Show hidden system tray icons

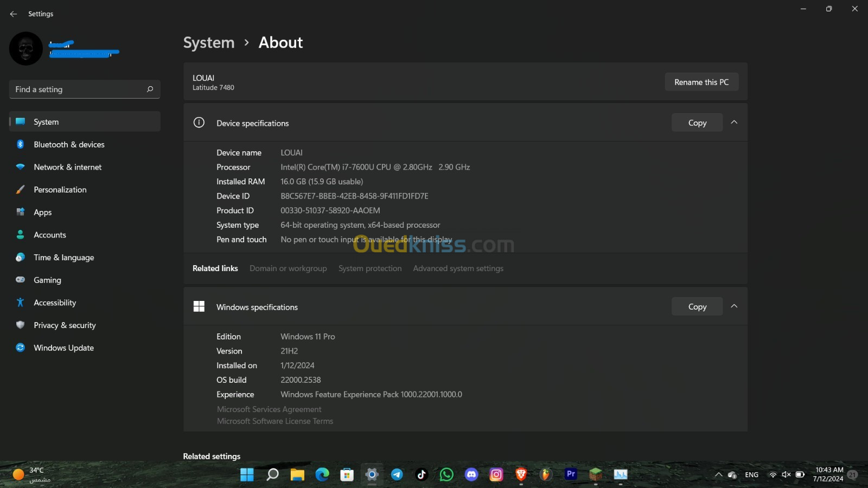tap(718, 475)
